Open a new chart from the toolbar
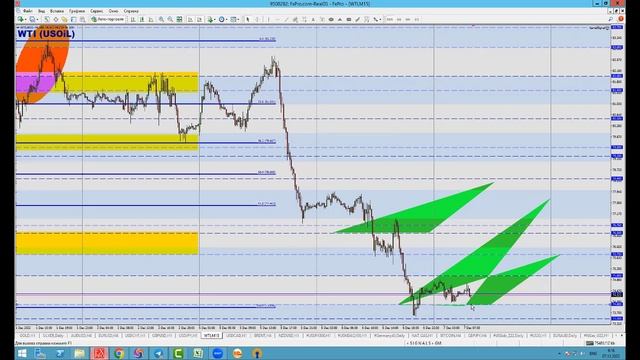Viewport: 640px width, 360px height. click(x=20, y=19)
